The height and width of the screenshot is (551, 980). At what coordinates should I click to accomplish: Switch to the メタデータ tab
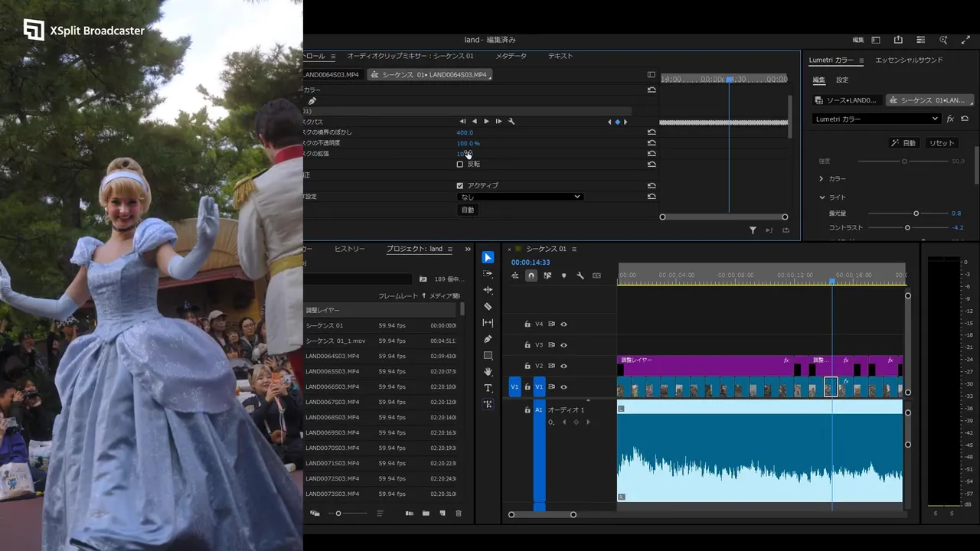[511, 56]
